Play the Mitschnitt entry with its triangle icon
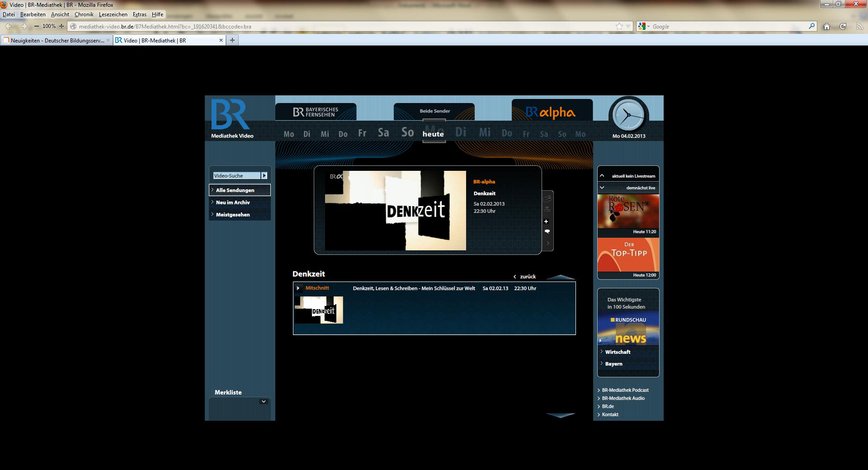 click(298, 288)
